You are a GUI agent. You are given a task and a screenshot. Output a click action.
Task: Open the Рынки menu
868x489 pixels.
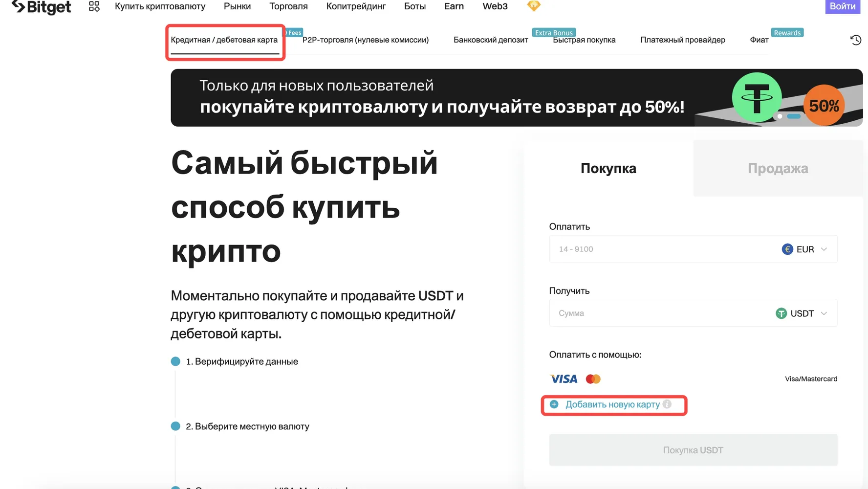coord(237,6)
